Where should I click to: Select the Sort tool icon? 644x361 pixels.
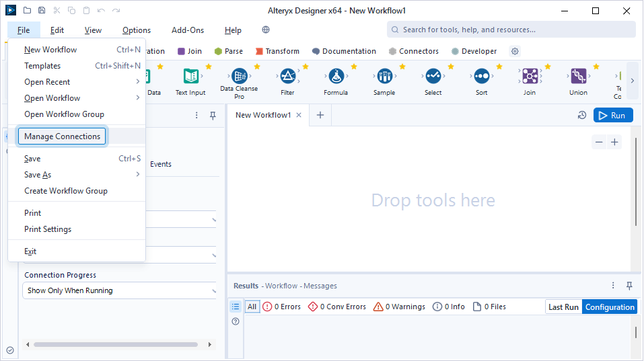click(481, 77)
